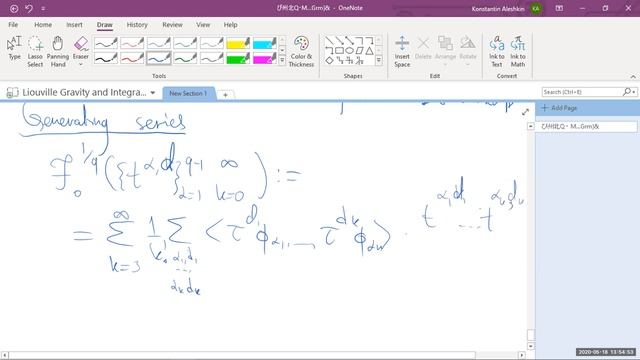Open Liouville Gravity notebook dropdown
The image size is (640, 360).
pyautogui.click(x=153, y=93)
